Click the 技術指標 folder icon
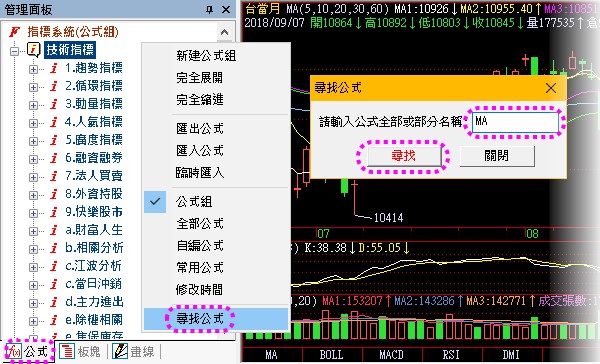600x364 pixels. pyautogui.click(x=34, y=50)
